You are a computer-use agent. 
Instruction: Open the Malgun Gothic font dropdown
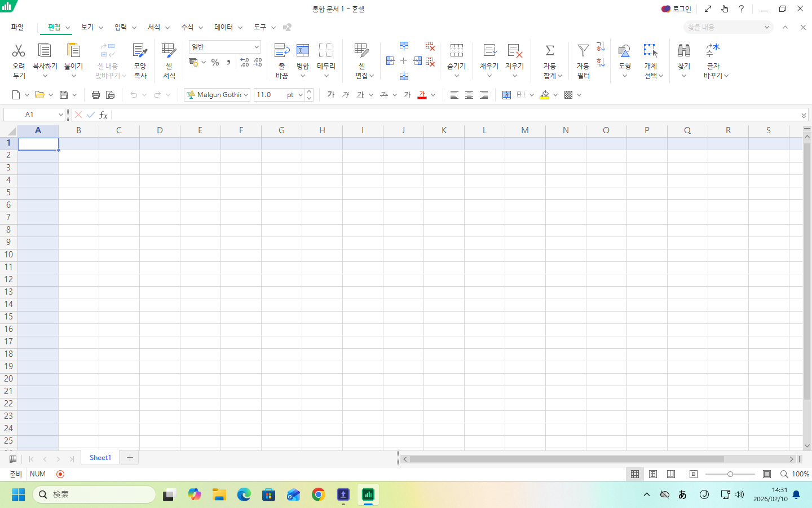pos(246,95)
